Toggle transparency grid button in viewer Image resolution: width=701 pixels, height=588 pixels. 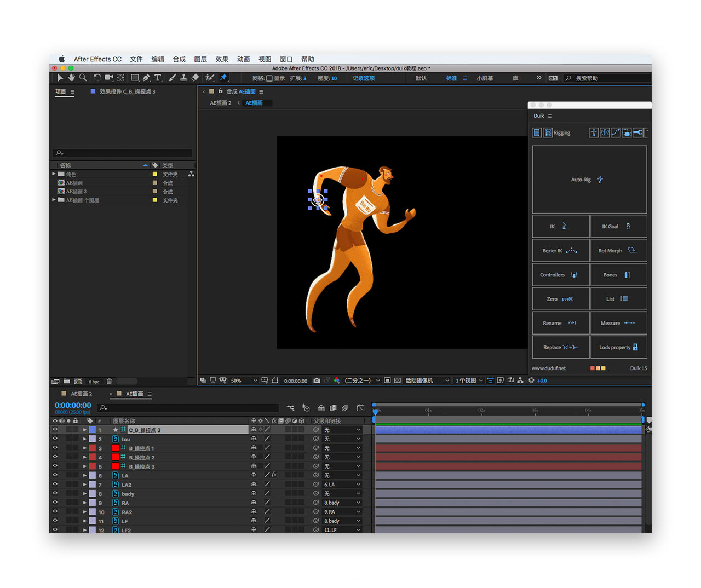click(x=398, y=381)
